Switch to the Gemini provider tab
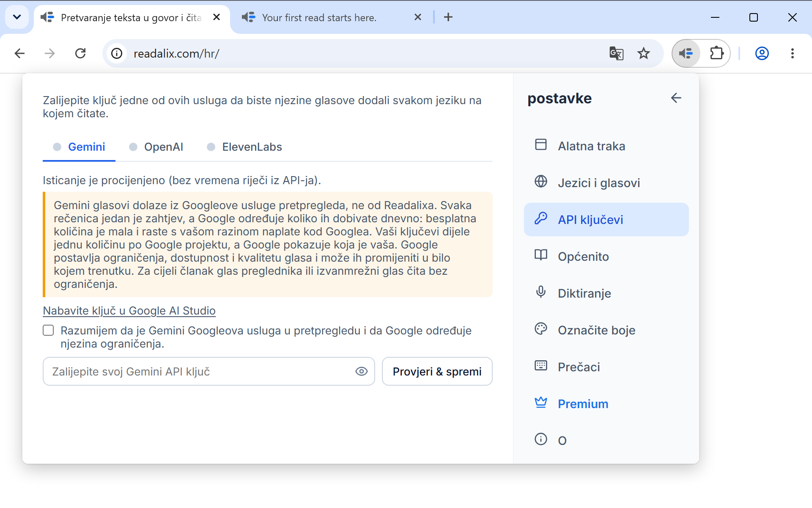Image resolution: width=812 pixels, height=508 pixels. click(79, 147)
